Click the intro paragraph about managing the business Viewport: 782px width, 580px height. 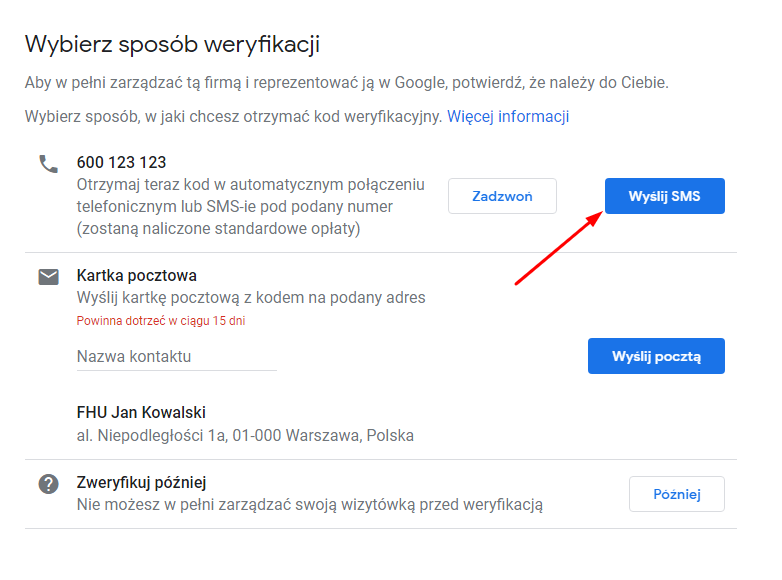point(346,82)
